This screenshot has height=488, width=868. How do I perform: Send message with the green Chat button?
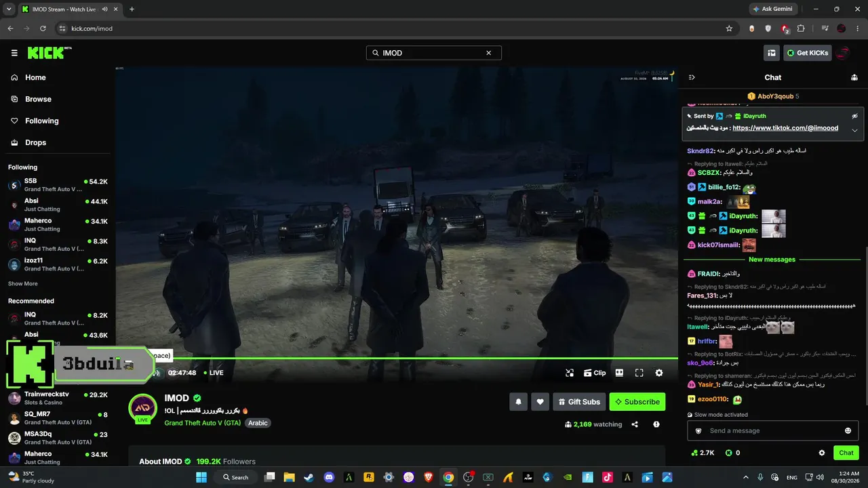click(x=846, y=453)
